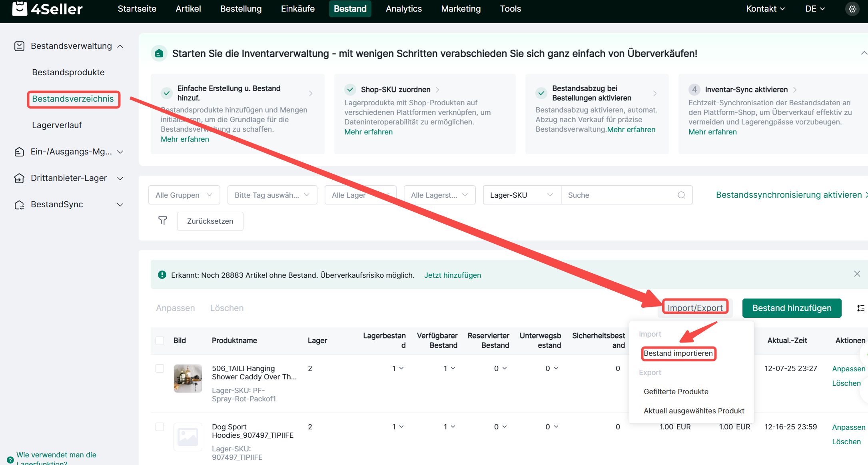868x465 pixels.
Task: Collapse the Inventarverwaltung guide panel
Action: pos(864,53)
